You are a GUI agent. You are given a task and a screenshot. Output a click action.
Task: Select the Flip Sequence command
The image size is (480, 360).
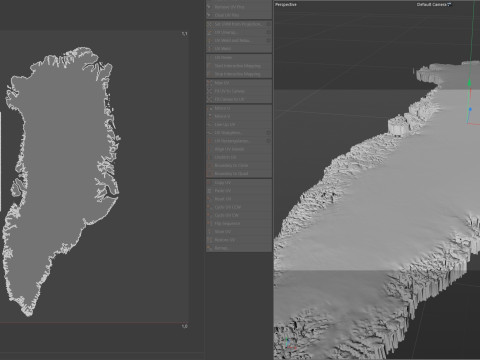tap(239, 224)
